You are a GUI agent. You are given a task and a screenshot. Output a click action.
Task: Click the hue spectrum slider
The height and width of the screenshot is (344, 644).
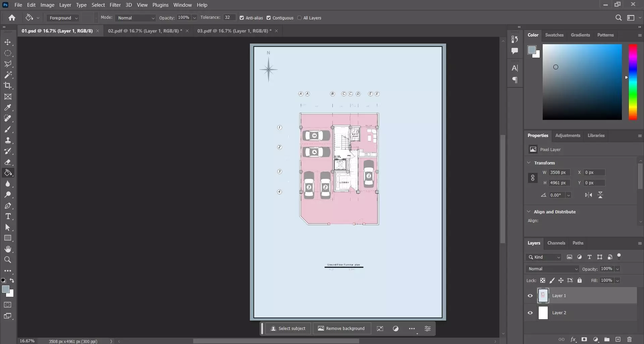633,82
